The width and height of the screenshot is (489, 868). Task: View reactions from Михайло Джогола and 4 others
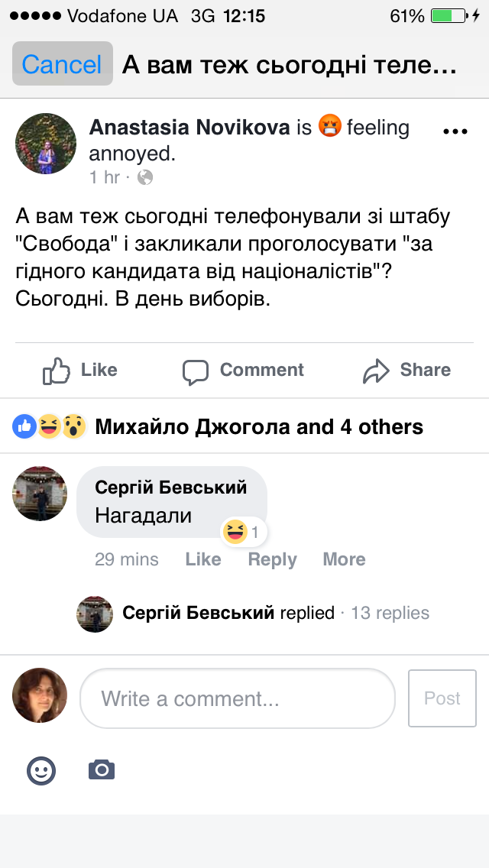pos(258,426)
